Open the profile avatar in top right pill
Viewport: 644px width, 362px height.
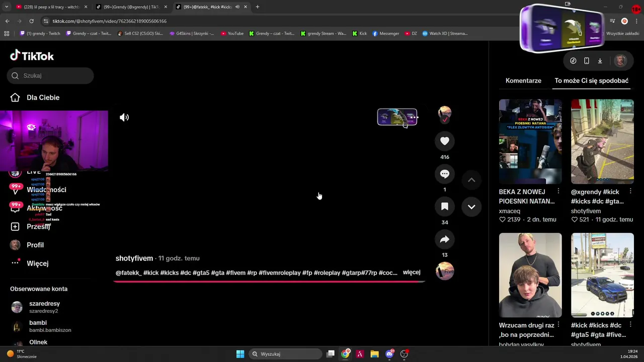tap(620, 61)
